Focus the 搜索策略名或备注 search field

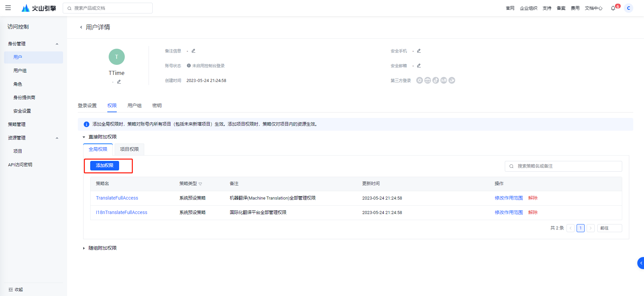[x=563, y=166]
